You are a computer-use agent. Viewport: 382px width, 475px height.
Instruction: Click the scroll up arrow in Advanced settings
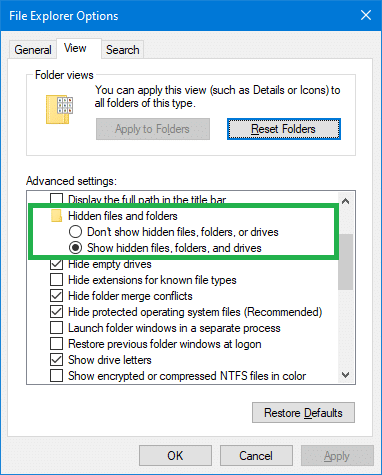click(346, 201)
